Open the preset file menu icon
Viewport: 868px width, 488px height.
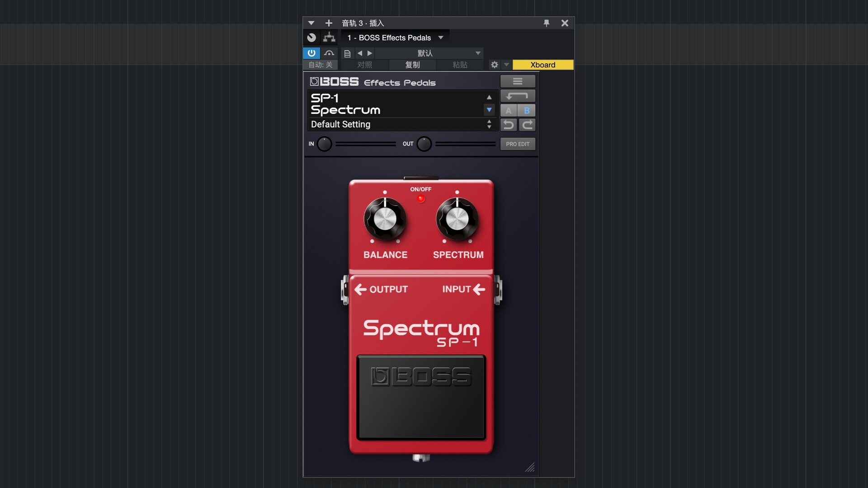click(347, 53)
